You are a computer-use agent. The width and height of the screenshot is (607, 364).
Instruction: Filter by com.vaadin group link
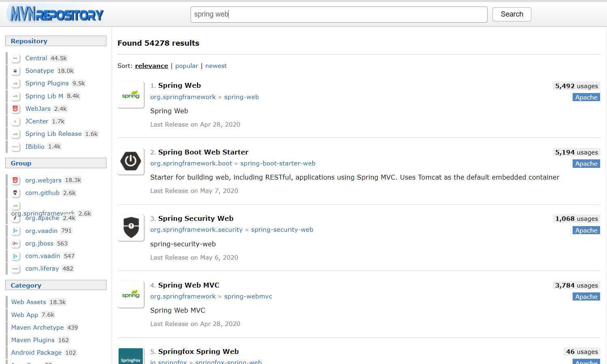42,256
